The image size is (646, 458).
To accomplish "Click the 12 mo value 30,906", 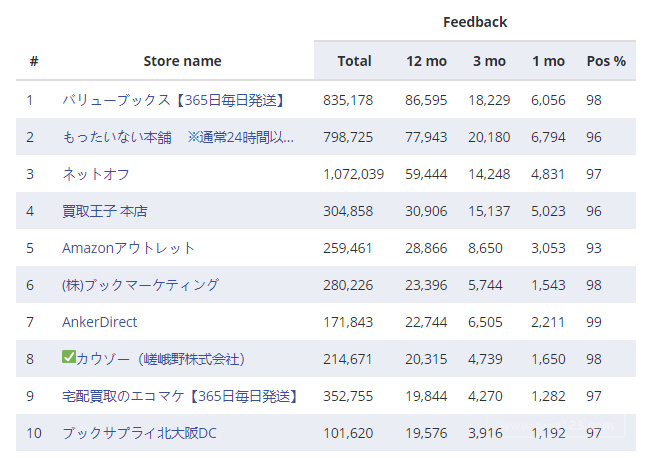I will pyautogui.click(x=426, y=211).
